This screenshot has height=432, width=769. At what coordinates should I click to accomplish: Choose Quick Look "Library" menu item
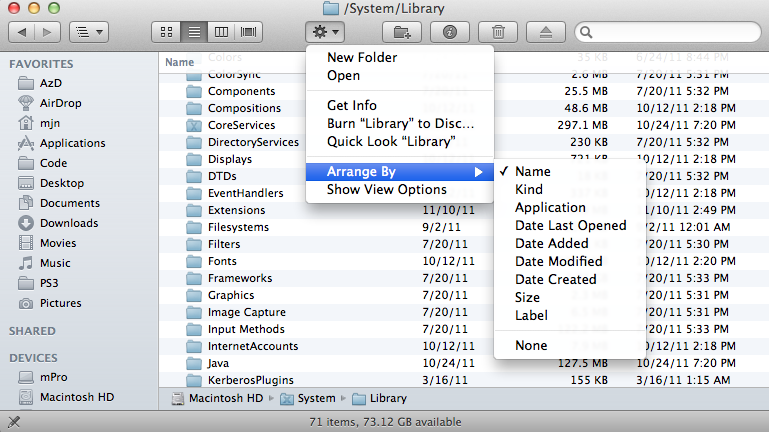[x=400, y=142]
